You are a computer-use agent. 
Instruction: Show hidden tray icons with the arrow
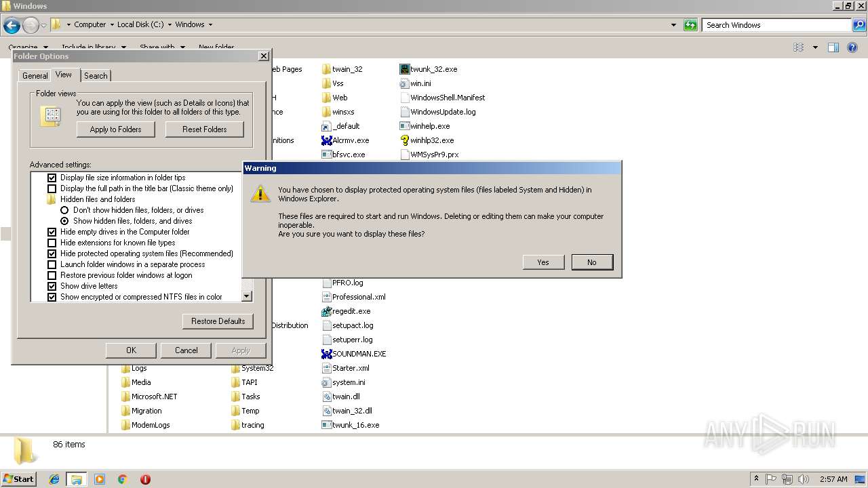click(x=756, y=479)
